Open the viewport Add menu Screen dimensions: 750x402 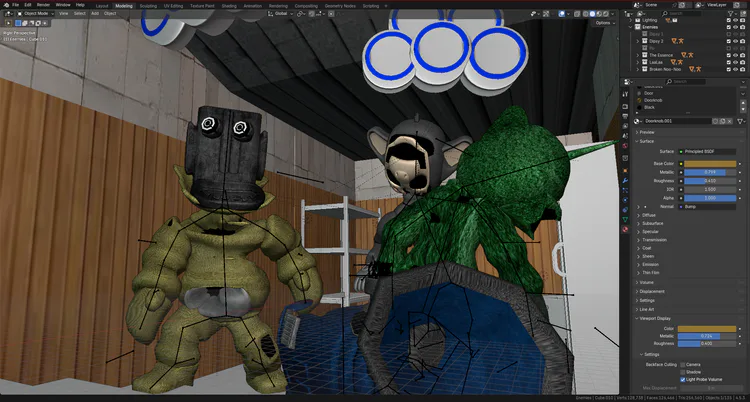(95, 13)
